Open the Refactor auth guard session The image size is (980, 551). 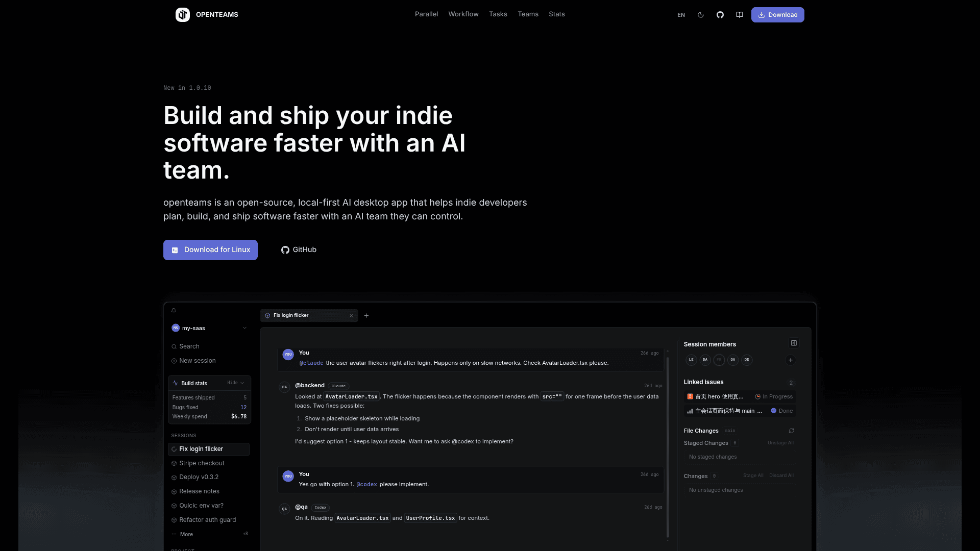(209, 520)
